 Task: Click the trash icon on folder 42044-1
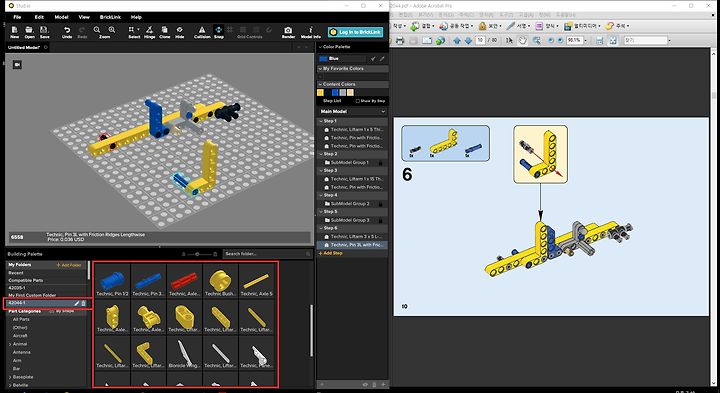pos(84,303)
